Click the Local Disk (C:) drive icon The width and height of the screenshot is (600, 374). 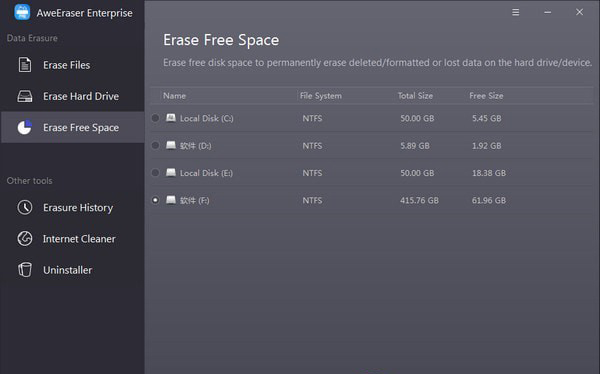[171, 118]
